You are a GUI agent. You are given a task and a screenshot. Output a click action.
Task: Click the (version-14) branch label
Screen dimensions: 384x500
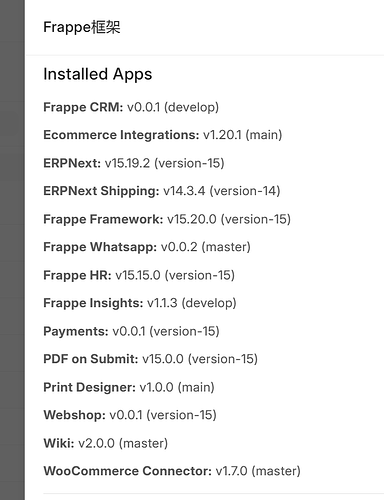point(245,191)
